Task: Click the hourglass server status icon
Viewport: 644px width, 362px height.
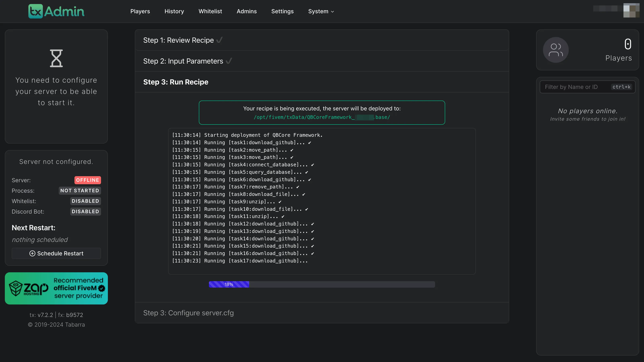Action: tap(56, 58)
